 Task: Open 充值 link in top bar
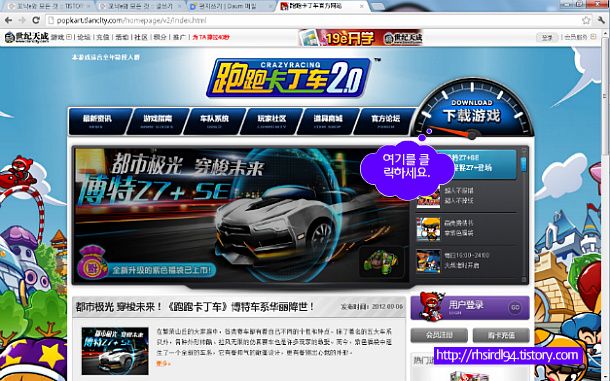coord(103,37)
